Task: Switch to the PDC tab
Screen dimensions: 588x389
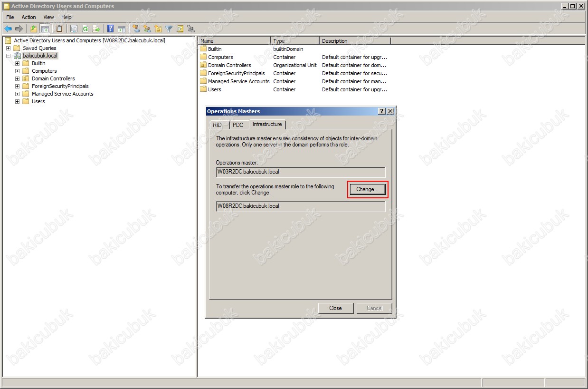Action: click(x=238, y=125)
